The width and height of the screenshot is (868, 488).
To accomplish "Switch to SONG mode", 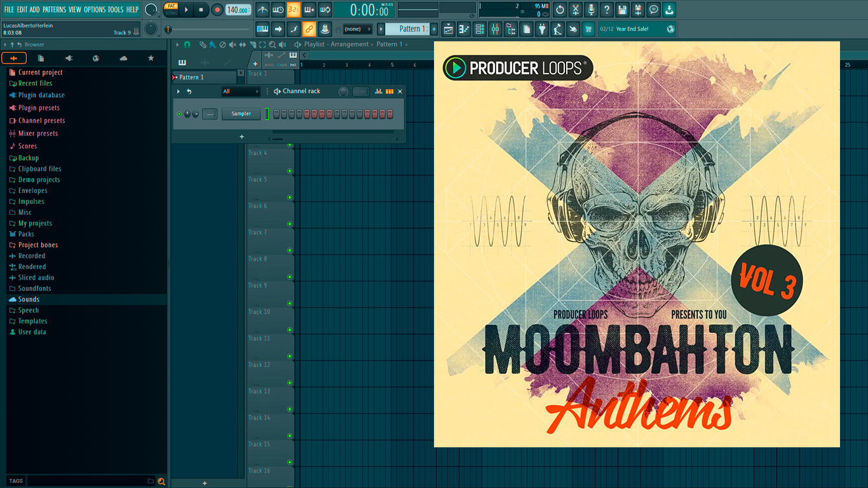I will click(171, 13).
